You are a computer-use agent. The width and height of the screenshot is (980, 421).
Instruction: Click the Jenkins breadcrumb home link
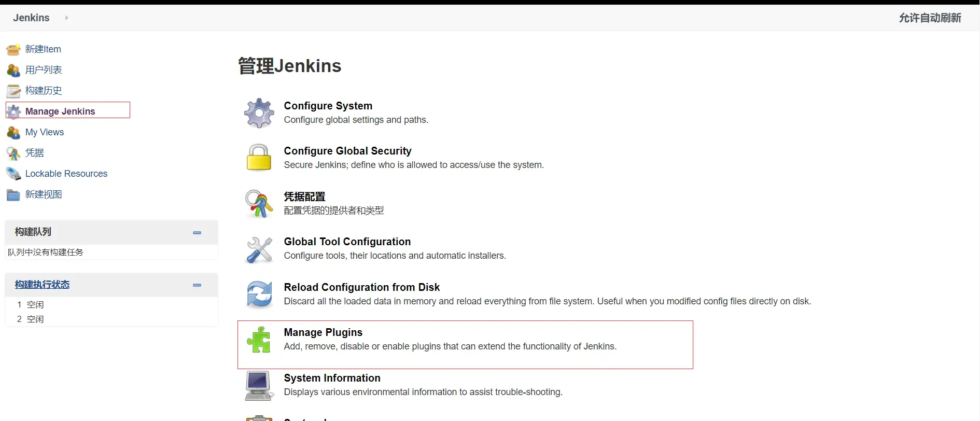31,18
